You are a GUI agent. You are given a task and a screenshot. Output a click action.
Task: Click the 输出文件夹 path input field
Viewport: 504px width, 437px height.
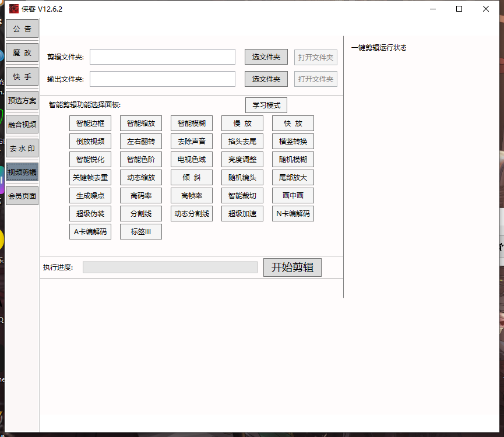coord(163,79)
